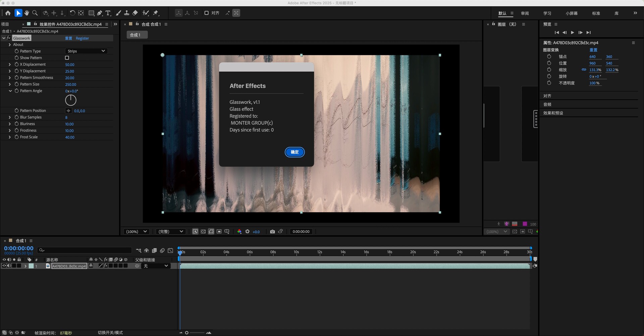Open the 合成 1 breadcrumb tab in viewer
The image size is (644, 336).
coord(137,35)
